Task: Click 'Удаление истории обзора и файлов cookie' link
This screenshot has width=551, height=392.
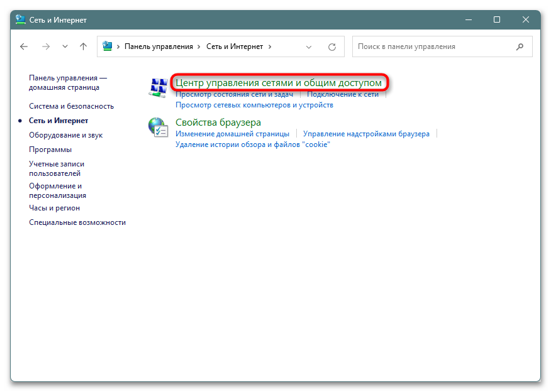Action: 253,144
